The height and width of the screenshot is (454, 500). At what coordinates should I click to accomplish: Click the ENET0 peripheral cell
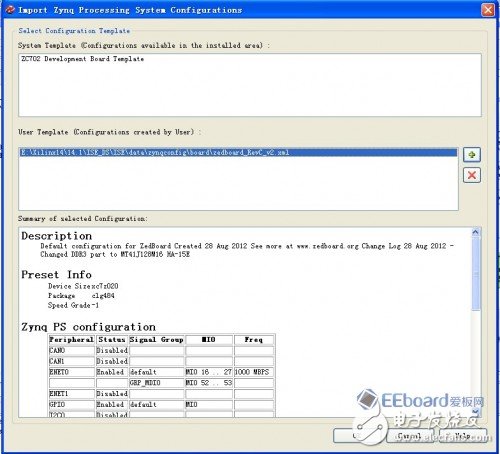pos(72,372)
